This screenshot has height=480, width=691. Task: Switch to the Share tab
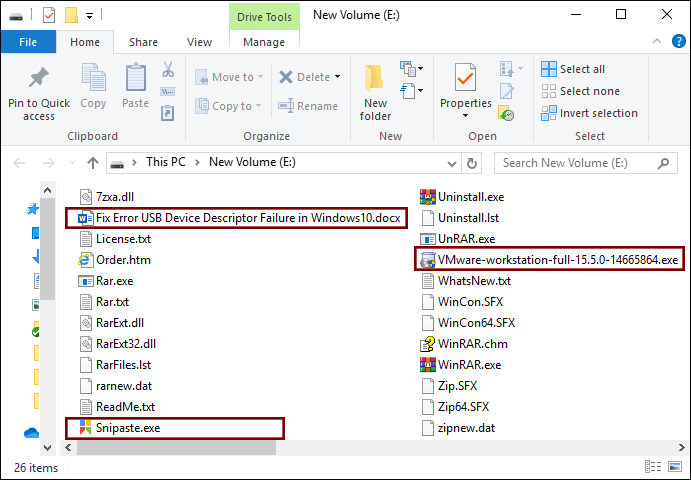143,42
